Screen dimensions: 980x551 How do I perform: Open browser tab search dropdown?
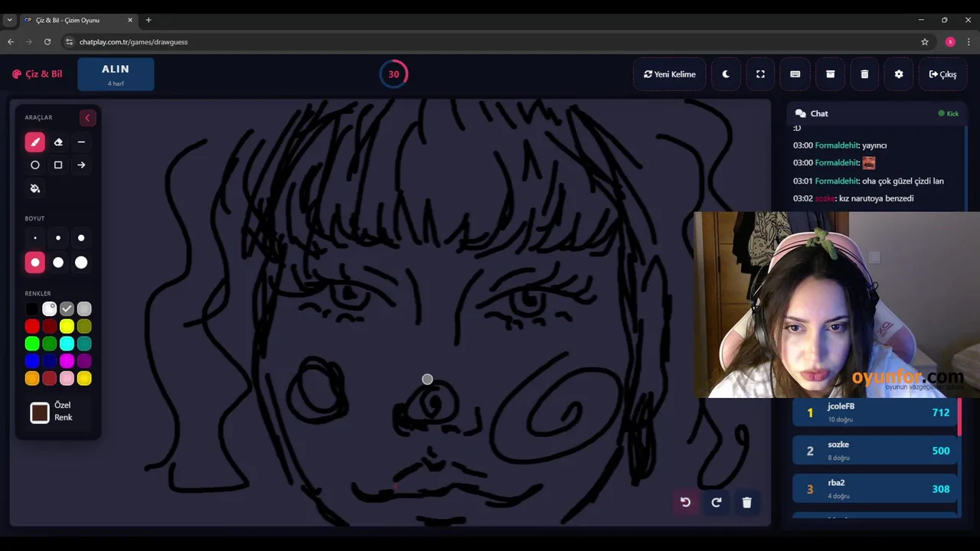9,20
